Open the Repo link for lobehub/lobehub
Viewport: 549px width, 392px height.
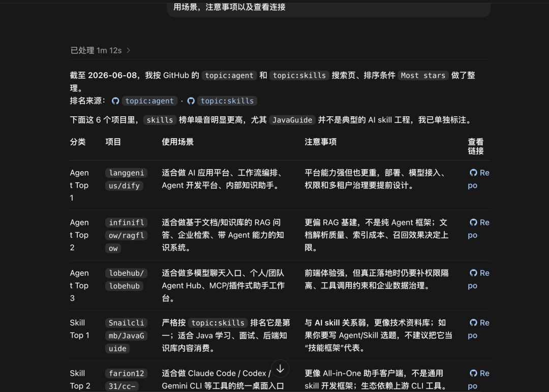479,279
